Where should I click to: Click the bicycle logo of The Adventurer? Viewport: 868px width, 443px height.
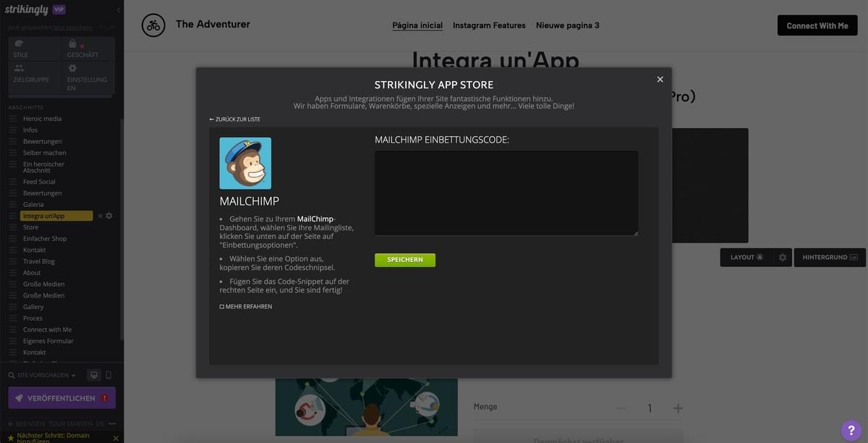(153, 25)
